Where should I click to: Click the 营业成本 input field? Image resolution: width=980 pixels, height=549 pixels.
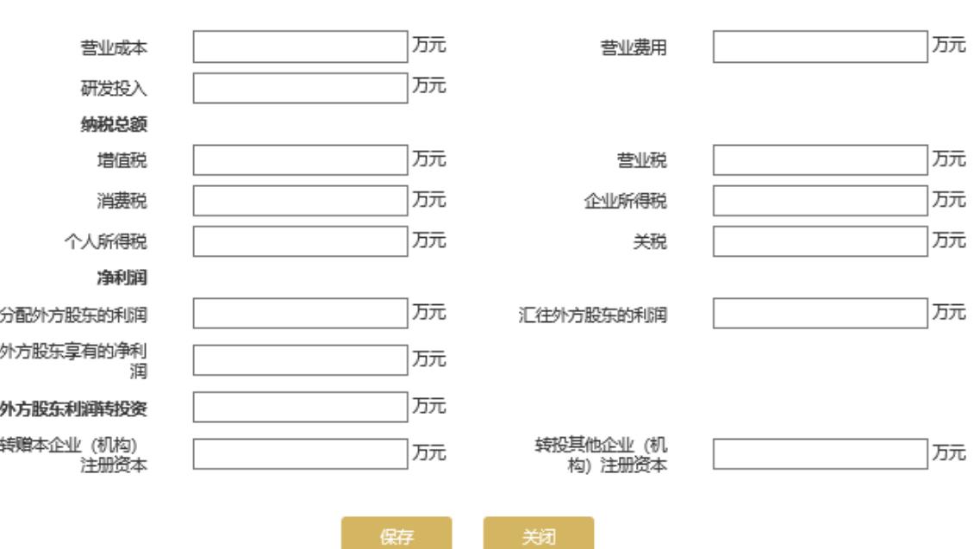click(300, 47)
